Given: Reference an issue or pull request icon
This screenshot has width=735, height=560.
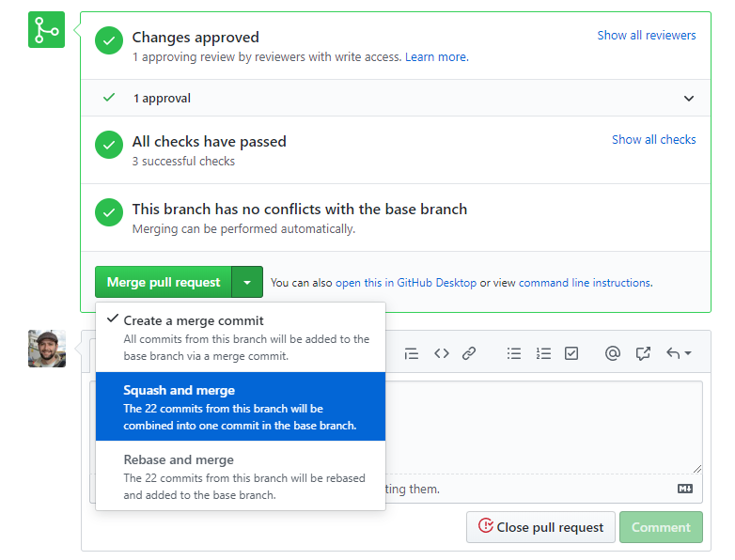Looking at the screenshot, I should (643, 353).
